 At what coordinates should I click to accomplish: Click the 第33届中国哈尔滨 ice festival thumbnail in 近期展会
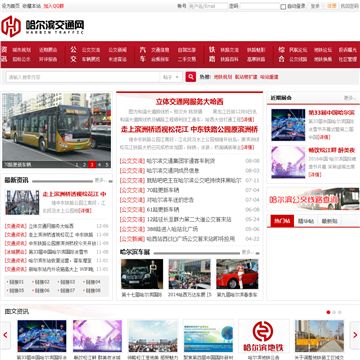click(x=288, y=125)
